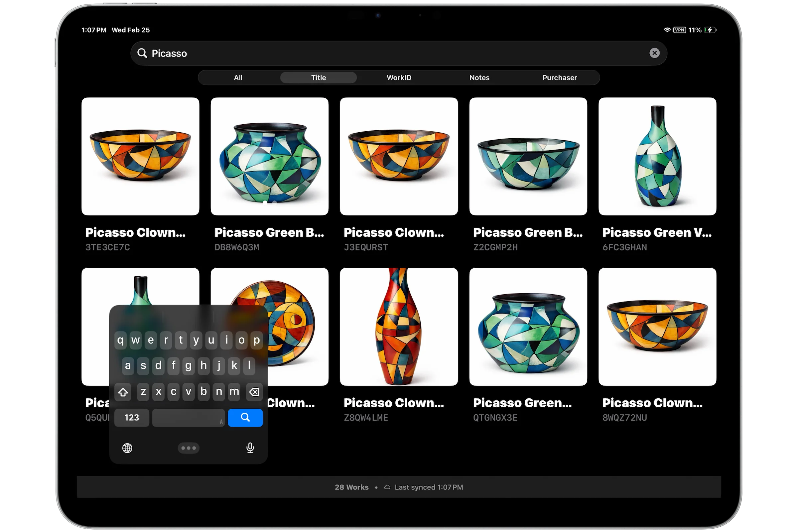The width and height of the screenshot is (798, 532).
Task: Tap the Shift key on floating keyboard
Action: (x=123, y=392)
